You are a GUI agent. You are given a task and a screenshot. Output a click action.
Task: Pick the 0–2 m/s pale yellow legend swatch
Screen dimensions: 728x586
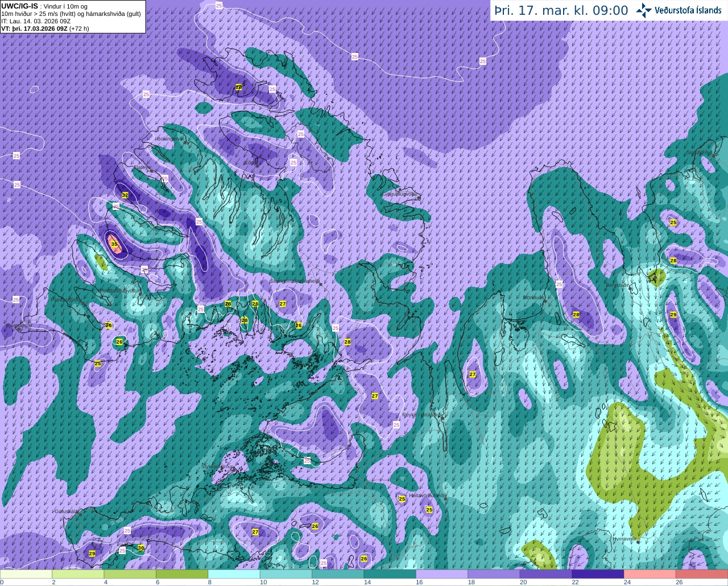point(26,574)
